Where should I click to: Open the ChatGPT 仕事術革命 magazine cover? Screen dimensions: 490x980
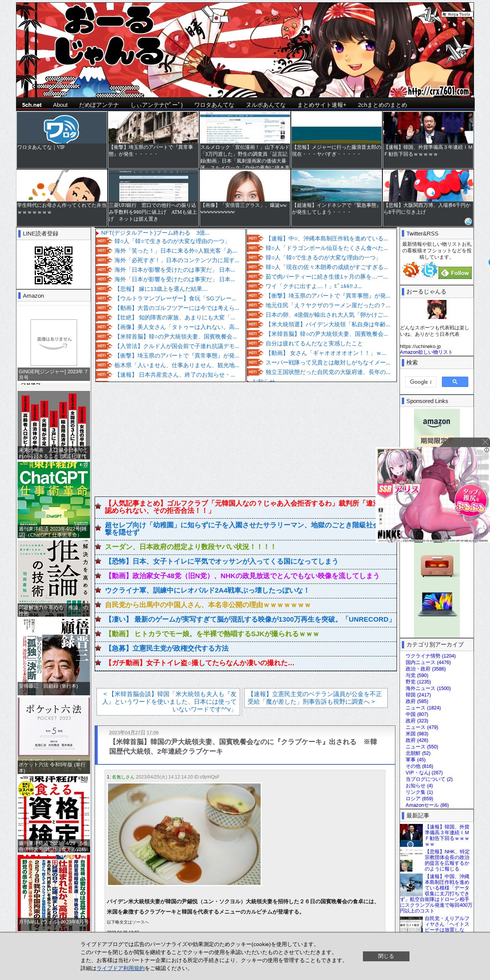click(54, 500)
